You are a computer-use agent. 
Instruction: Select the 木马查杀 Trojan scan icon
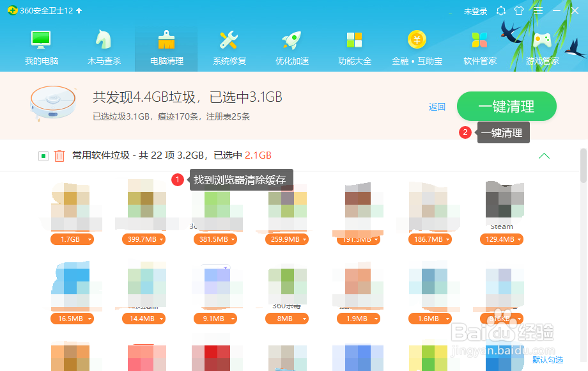(x=104, y=45)
